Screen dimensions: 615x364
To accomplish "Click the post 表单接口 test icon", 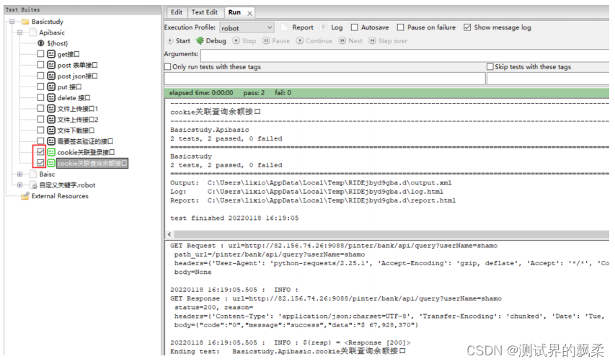I will (51, 65).
